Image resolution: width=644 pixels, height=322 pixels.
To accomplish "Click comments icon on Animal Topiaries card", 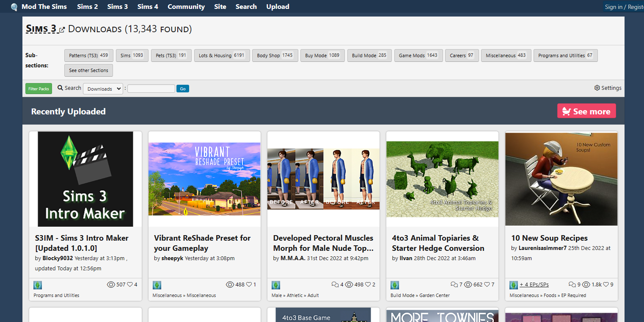I will pos(454,285).
